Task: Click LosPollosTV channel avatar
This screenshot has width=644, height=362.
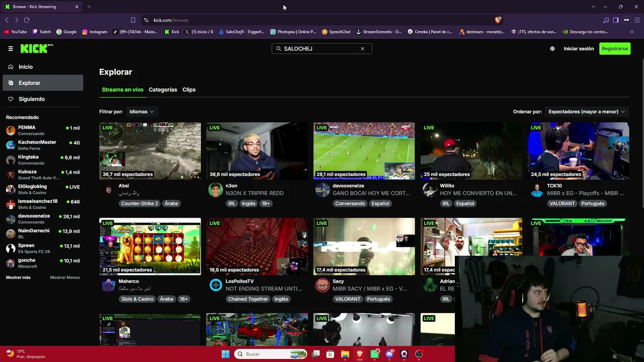Action: click(215, 285)
